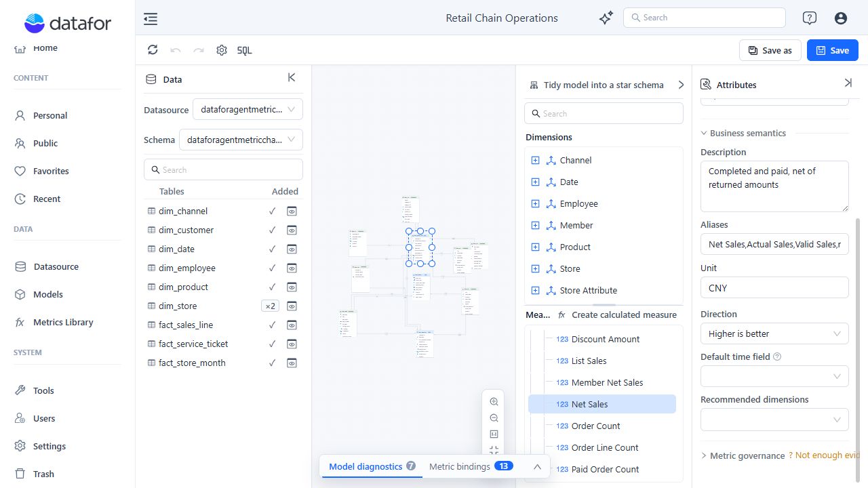Fit diagram to screen

click(x=494, y=449)
